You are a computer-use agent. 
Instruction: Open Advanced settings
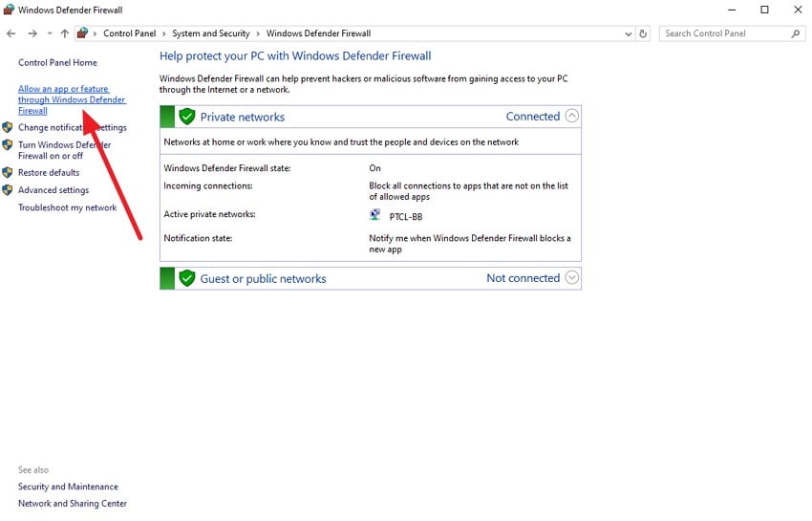point(53,189)
